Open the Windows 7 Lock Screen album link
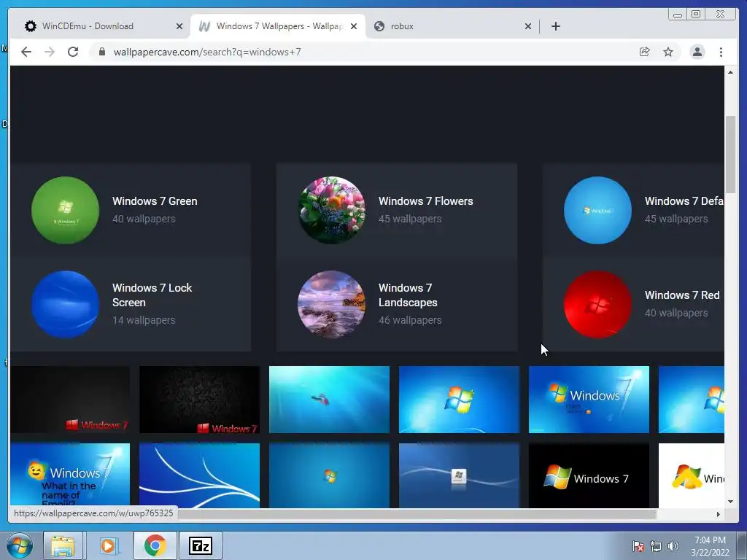This screenshot has height=560, width=747. pos(152,295)
